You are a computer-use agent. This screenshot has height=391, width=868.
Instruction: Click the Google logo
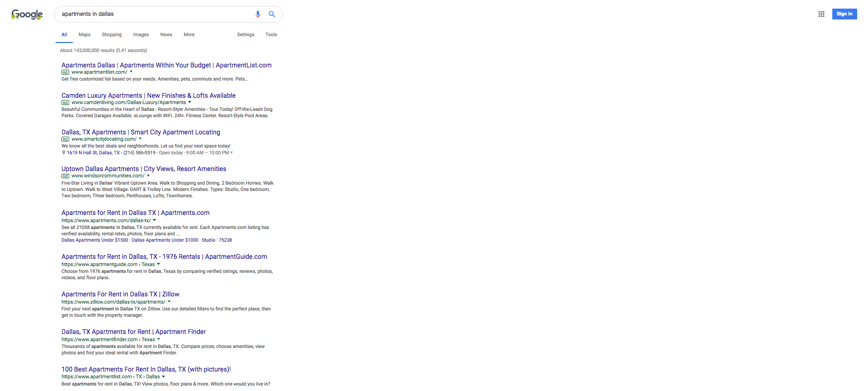pyautogui.click(x=27, y=14)
